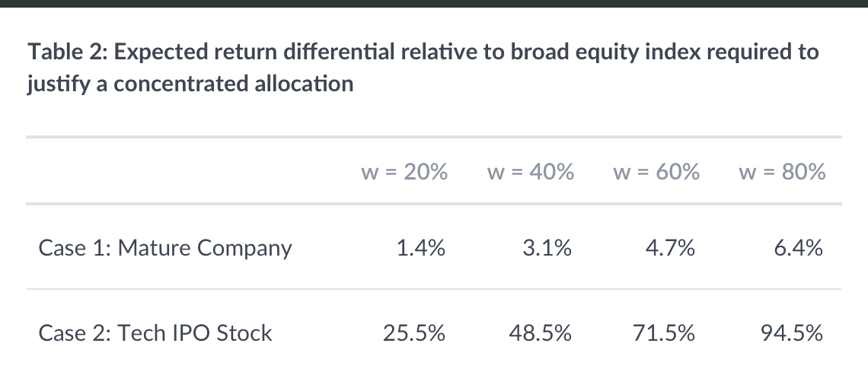Select the 6.4% cell in Case 1 row

799,247
